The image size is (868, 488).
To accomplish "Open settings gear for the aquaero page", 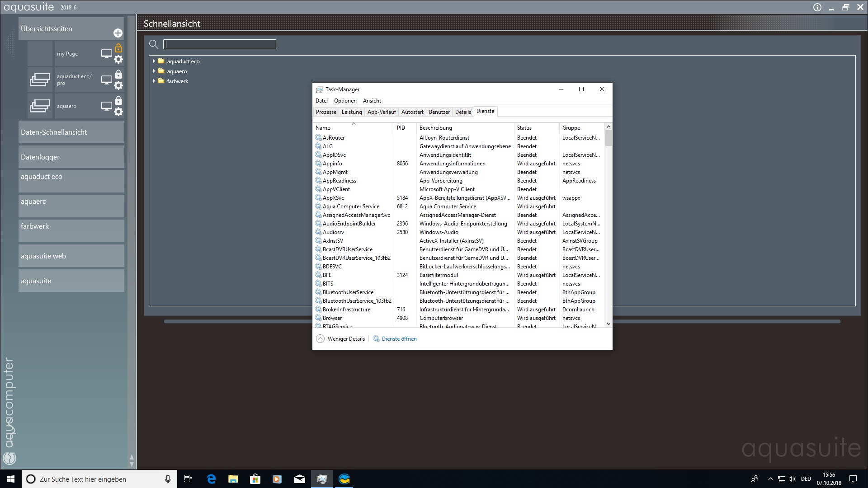I will click(118, 112).
